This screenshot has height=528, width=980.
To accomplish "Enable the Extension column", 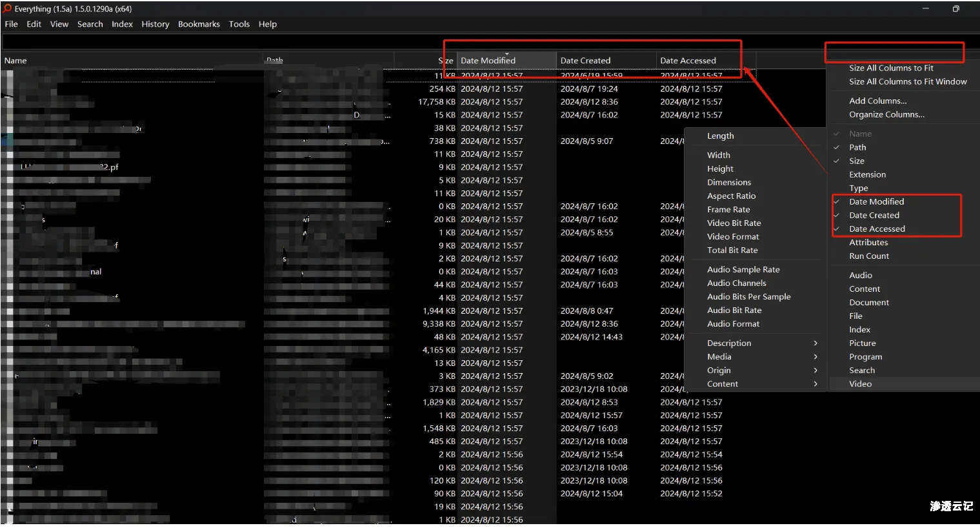I will (867, 174).
